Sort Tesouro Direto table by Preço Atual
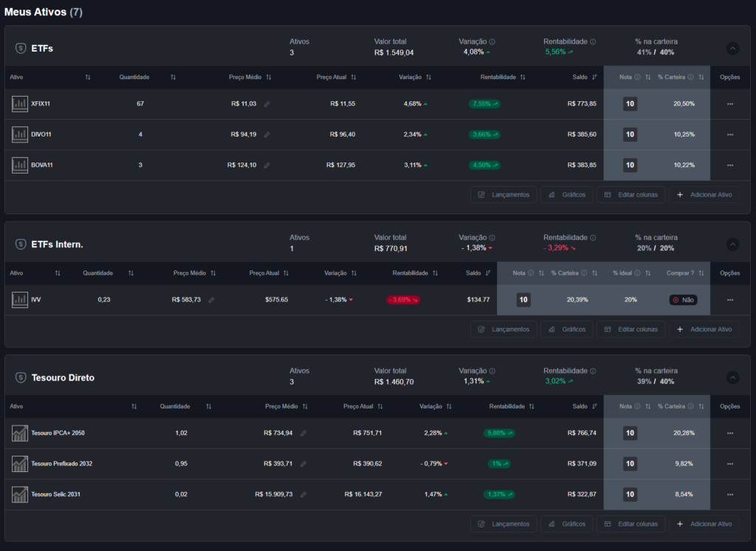This screenshot has height=551, width=756. (x=380, y=407)
